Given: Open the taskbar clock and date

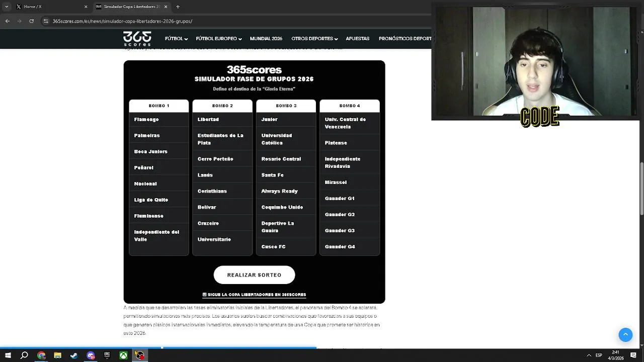Looking at the screenshot, I should [x=616, y=355].
